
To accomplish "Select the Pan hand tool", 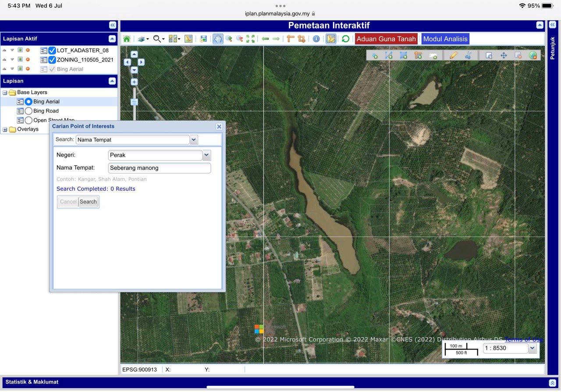I will (x=218, y=39).
